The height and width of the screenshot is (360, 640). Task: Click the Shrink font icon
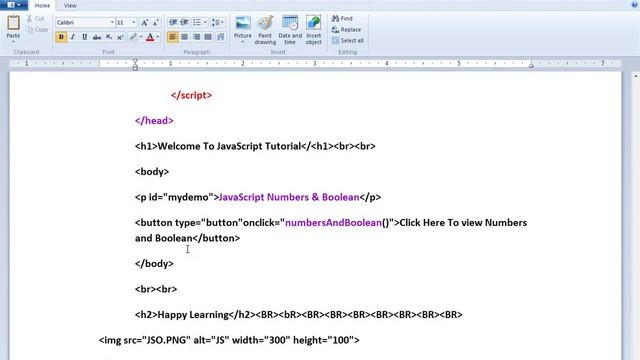click(156, 22)
